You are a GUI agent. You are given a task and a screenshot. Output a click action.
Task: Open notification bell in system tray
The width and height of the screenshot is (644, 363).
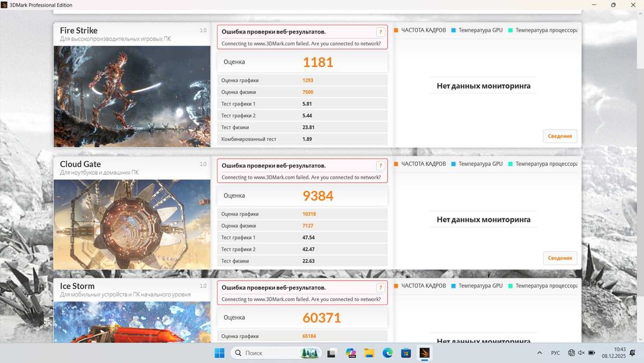click(x=633, y=353)
